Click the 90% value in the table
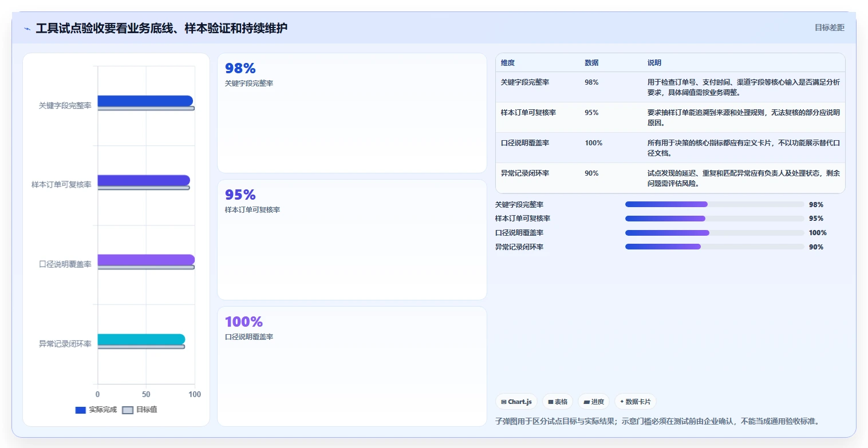The height and width of the screenshot is (448, 868). [591, 173]
